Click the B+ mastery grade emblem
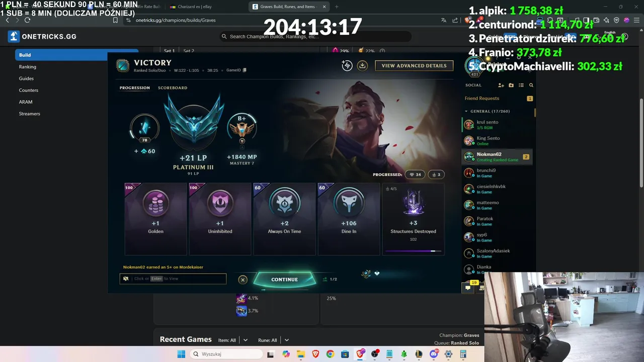Screen dimensions: 644x362 coord(242,129)
